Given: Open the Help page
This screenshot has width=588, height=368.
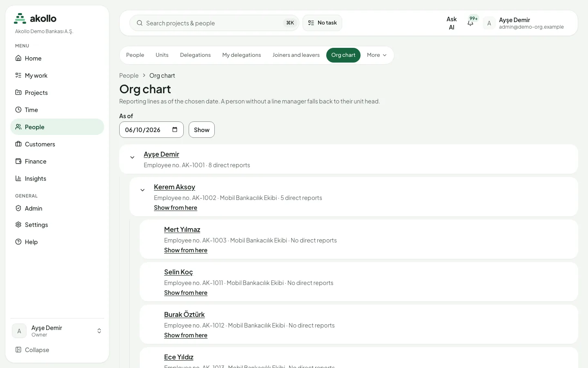Looking at the screenshot, I should [x=57, y=242].
